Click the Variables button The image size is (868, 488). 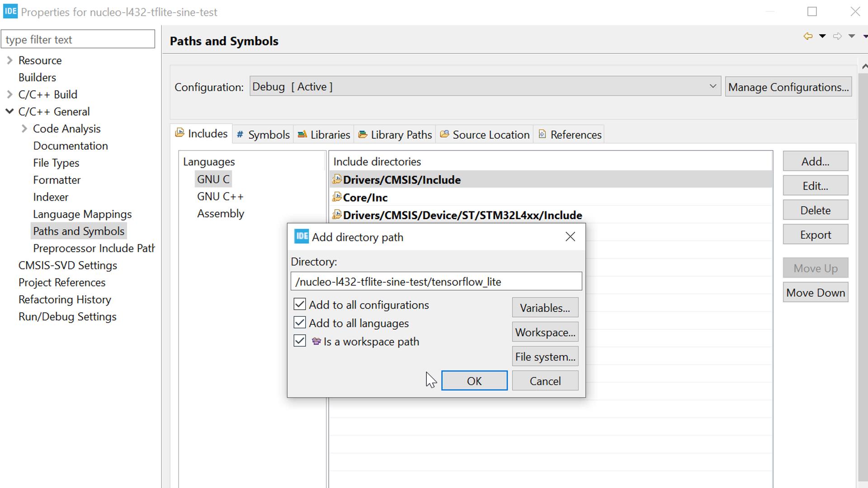click(545, 308)
